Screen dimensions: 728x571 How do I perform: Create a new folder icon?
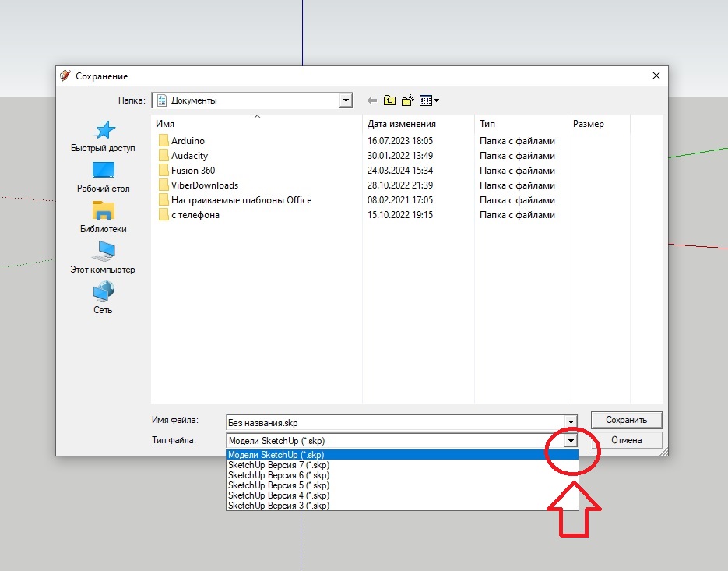click(x=407, y=100)
